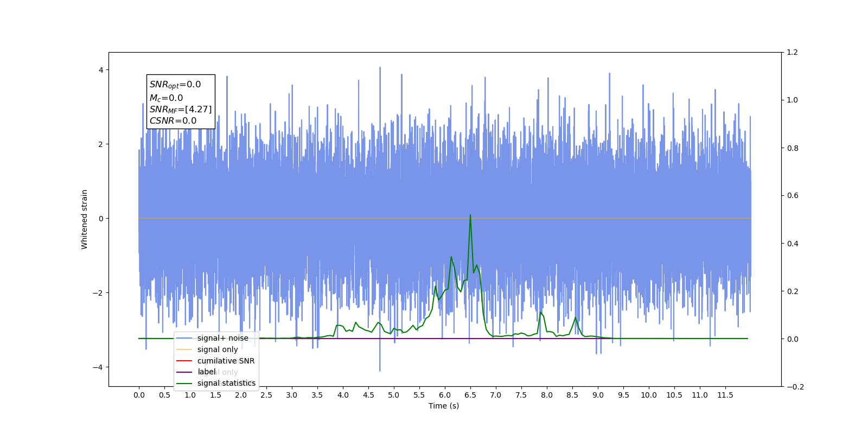Click the 'Time (s)' x-axis label

pyautogui.click(x=444, y=406)
